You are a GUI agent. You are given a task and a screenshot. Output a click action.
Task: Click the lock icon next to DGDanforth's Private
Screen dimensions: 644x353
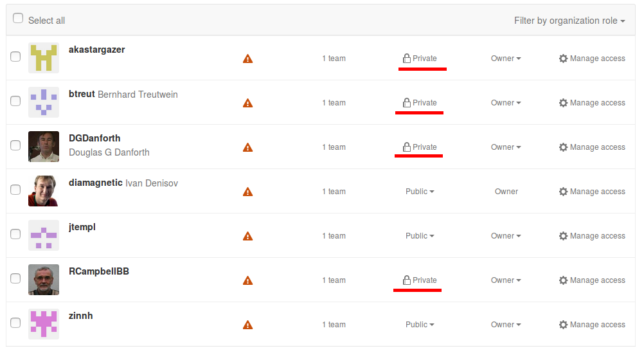click(406, 147)
